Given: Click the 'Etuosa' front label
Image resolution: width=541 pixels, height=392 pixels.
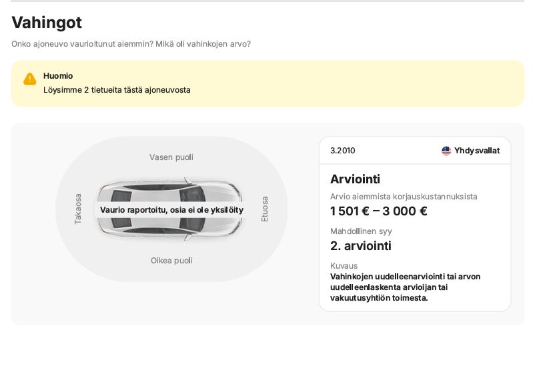Looking at the screenshot, I should (x=265, y=209).
